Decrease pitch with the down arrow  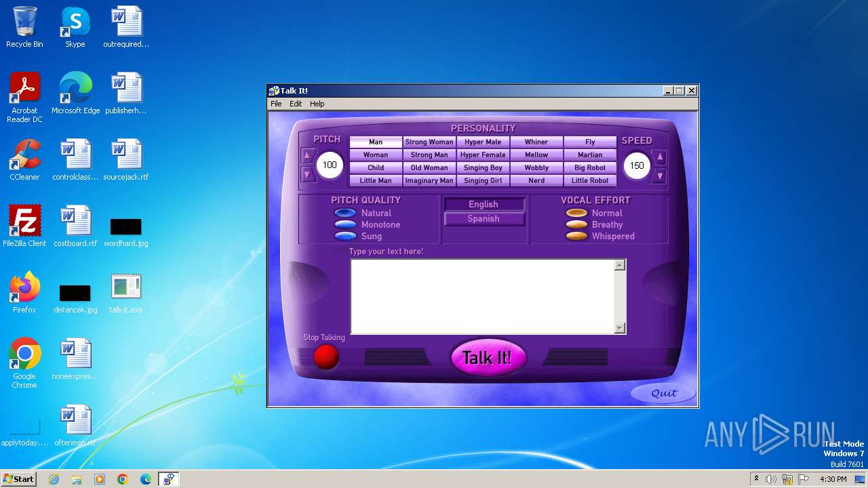pos(307,175)
